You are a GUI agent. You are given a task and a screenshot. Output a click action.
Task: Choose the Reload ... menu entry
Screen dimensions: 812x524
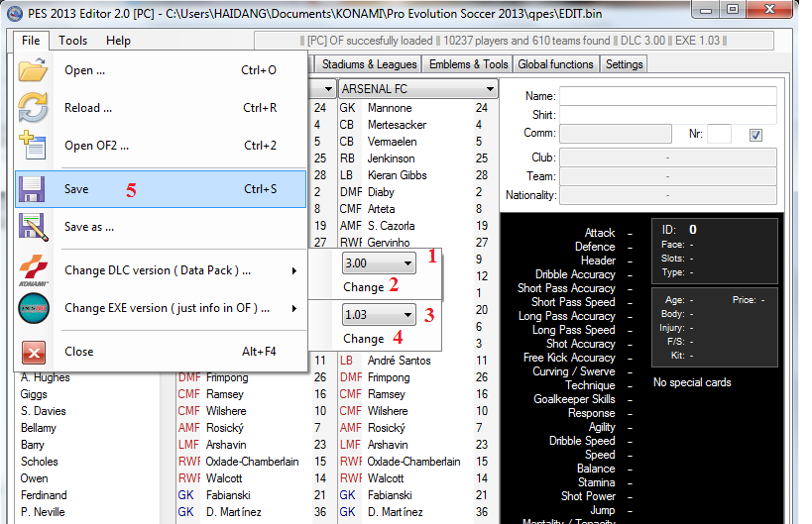tap(161, 108)
